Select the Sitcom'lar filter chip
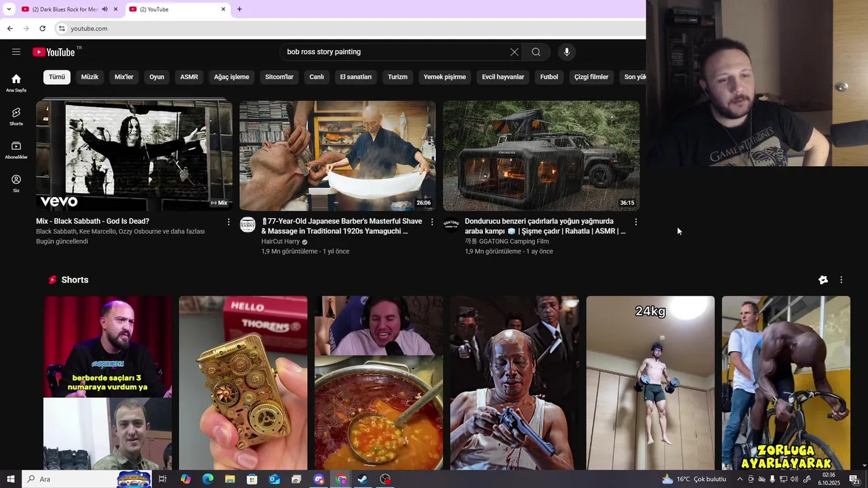The width and height of the screenshot is (868, 488). (279, 77)
